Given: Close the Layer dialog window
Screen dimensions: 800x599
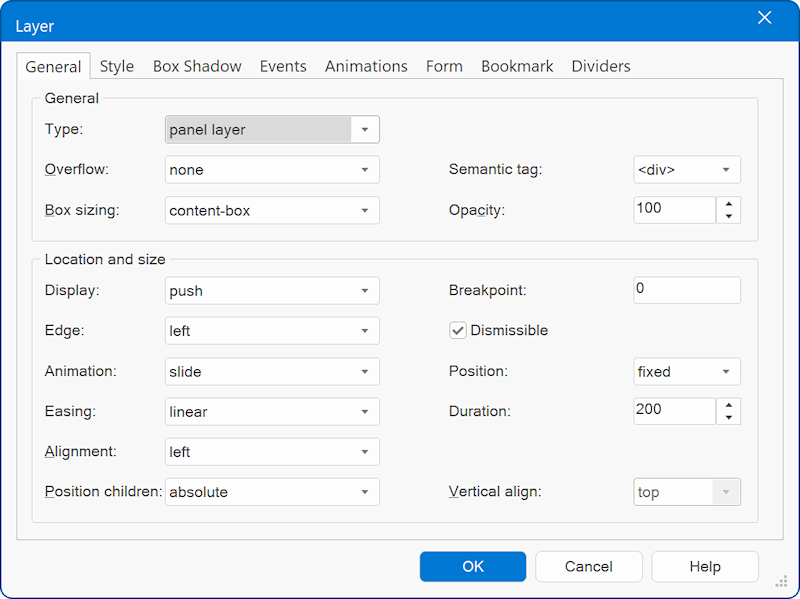Looking at the screenshot, I should point(765,18).
